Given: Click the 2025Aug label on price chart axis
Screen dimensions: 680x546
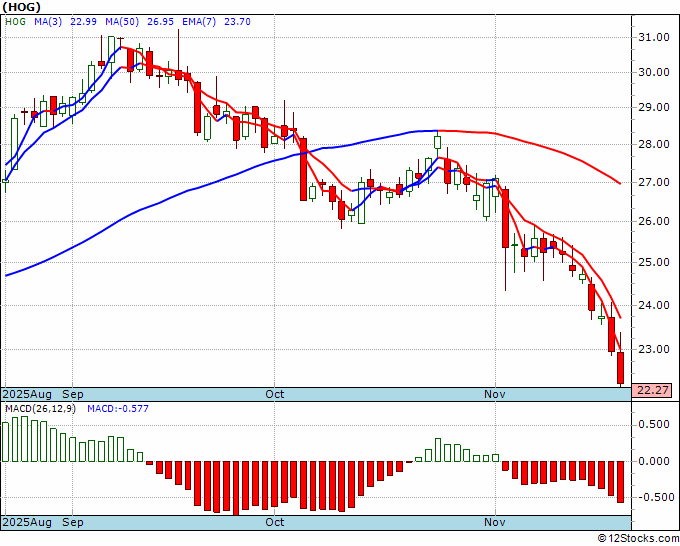Looking at the screenshot, I should coord(27,394).
